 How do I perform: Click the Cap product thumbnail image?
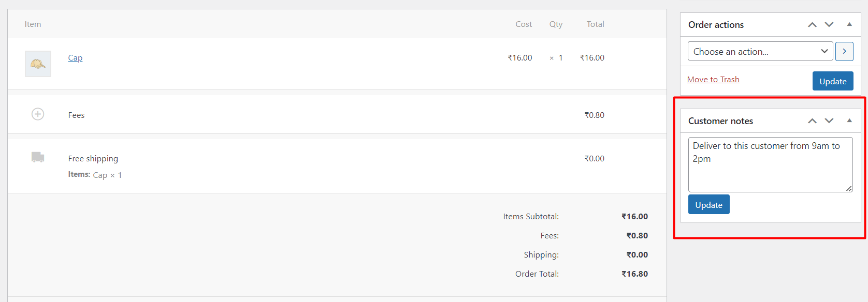[38, 64]
